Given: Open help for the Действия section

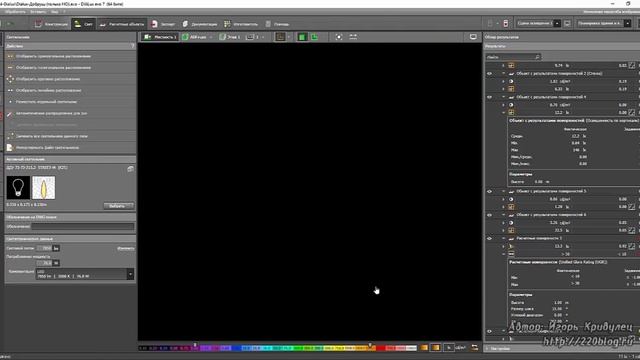Looking at the screenshot, I should coord(133,46).
